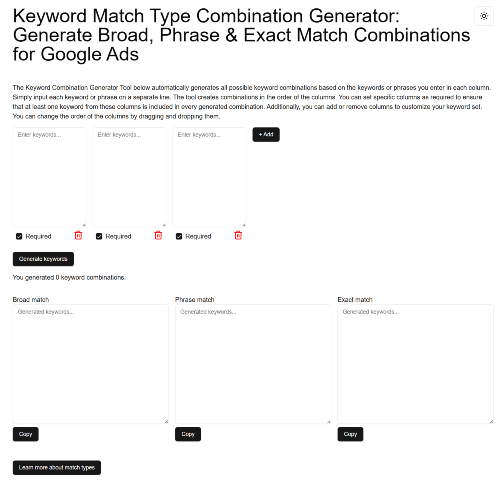Open Learn more about match types

click(x=57, y=468)
